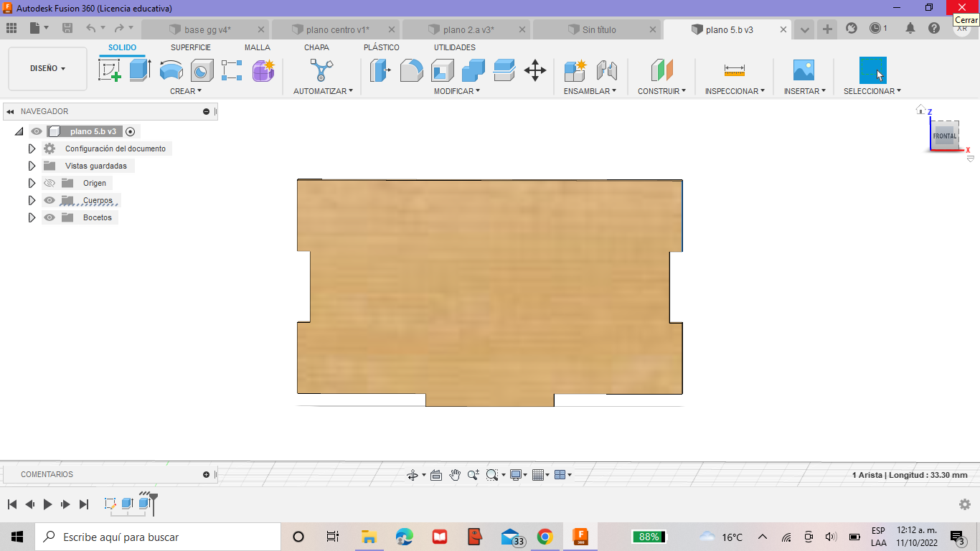Open the CONSTRUIR dropdown menu

(661, 91)
